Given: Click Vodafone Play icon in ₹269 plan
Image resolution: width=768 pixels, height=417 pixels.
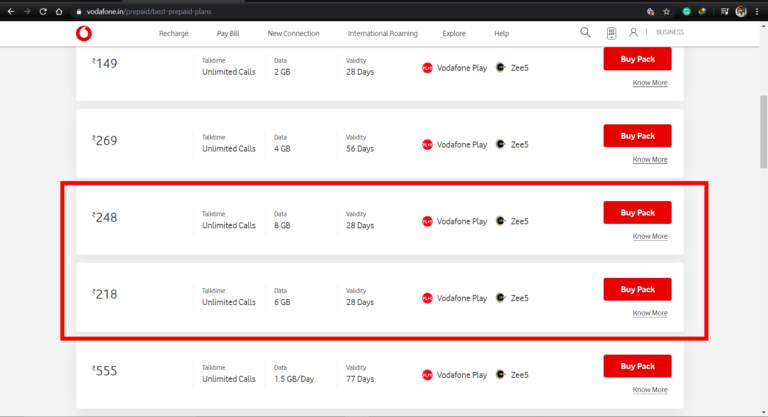Looking at the screenshot, I should tap(427, 145).
